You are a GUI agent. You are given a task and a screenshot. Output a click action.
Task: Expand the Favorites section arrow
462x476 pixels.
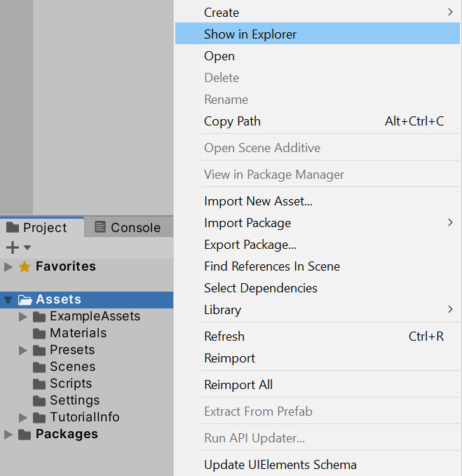(8, 266)
